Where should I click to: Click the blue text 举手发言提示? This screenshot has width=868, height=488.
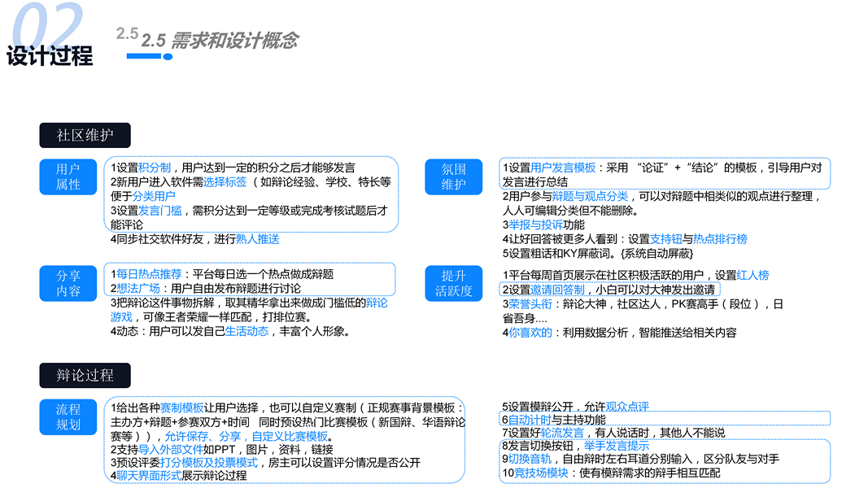(617, 446)
